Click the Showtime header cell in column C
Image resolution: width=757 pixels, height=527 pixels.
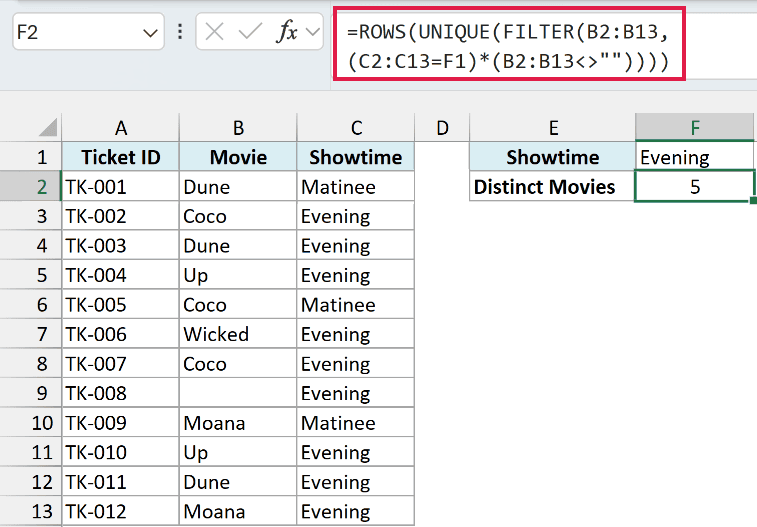click(x=356, y=157)
